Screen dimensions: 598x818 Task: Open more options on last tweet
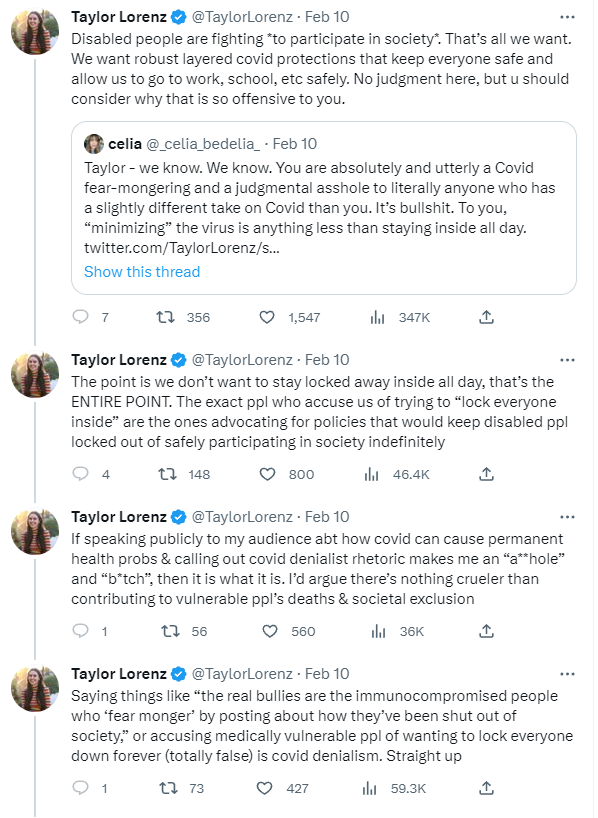(x=567, y=674)
